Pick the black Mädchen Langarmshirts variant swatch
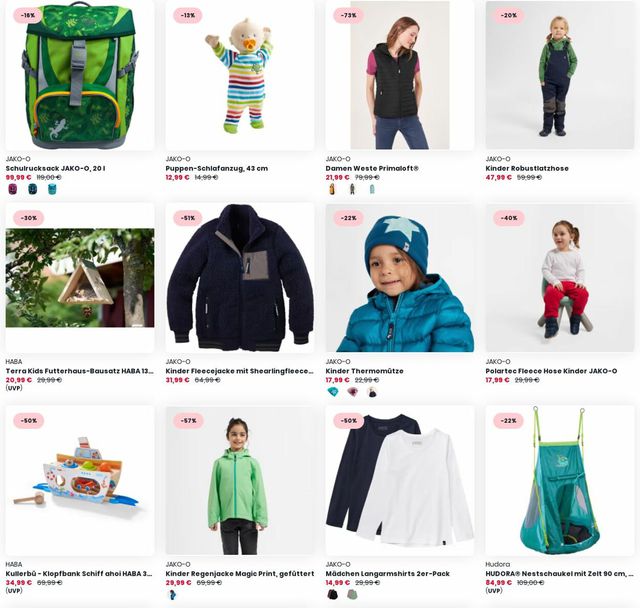This screenshot has height=608, width=640. point(333,595)
